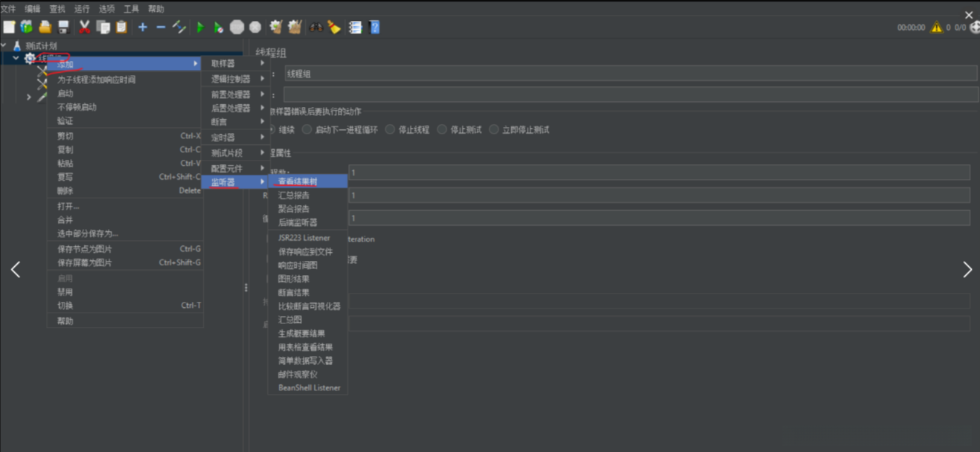The height and width of the screenshot is (452, 980).
Task: Collapse the 测试计划 tree node chevron
Action: pos(4,45)
